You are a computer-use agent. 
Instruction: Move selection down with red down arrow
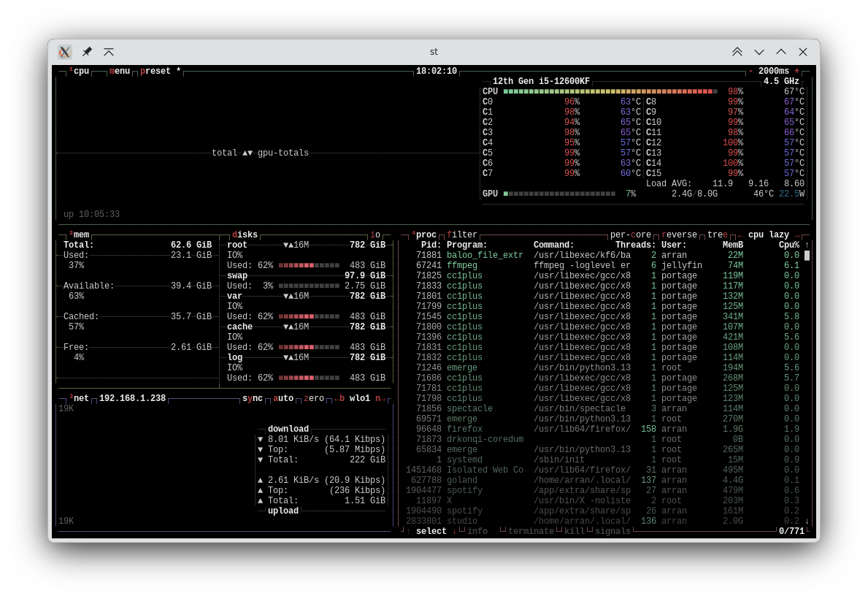pos(455,531)
